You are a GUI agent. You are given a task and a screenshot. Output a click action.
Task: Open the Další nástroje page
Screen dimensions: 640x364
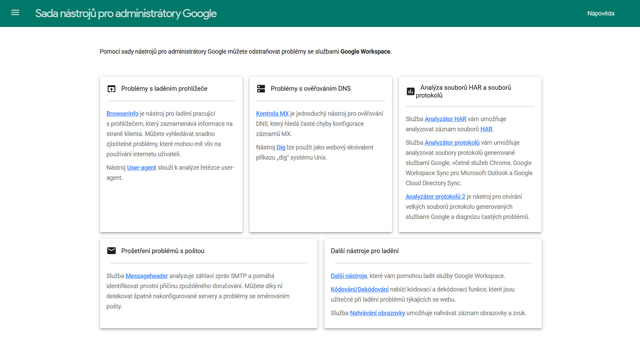pyautogui.click(x=349, y=276)
